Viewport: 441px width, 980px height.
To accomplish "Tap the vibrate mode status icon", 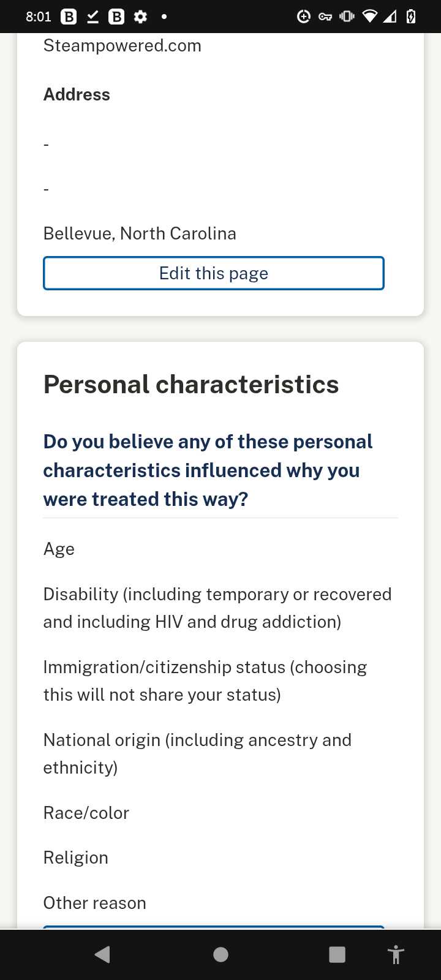I will coord(347,17).
